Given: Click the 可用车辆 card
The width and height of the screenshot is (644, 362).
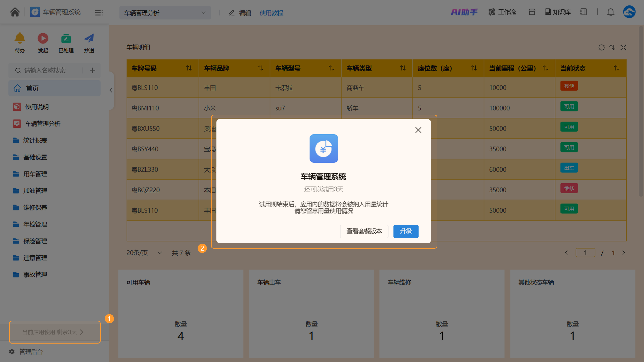Looking at the screenshot, I should pyautogui.click(x=181, y=314).
